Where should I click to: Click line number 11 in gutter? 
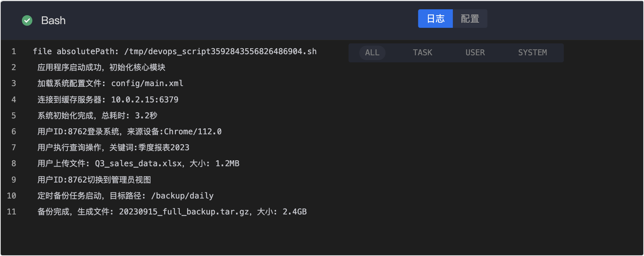[11, 212]
